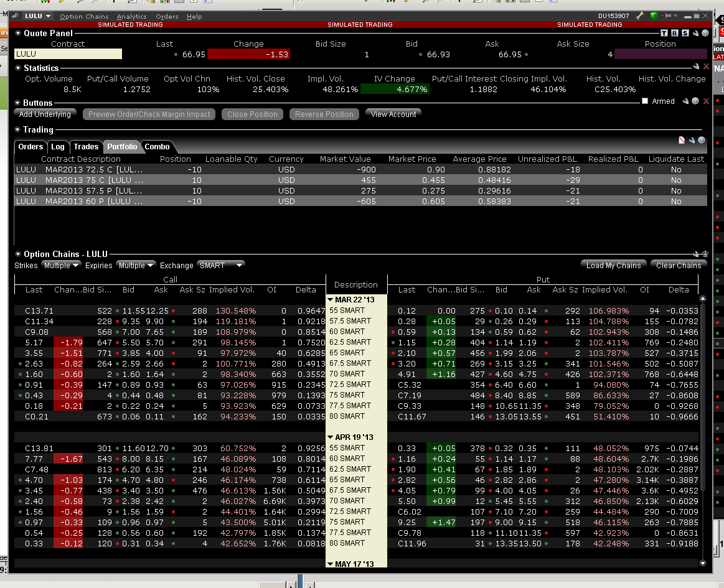Image resolution: width=724 pixels, height=588 pixels.
Task: Click the clear-log page icon in Trading panel
Action: pos(682,140)
